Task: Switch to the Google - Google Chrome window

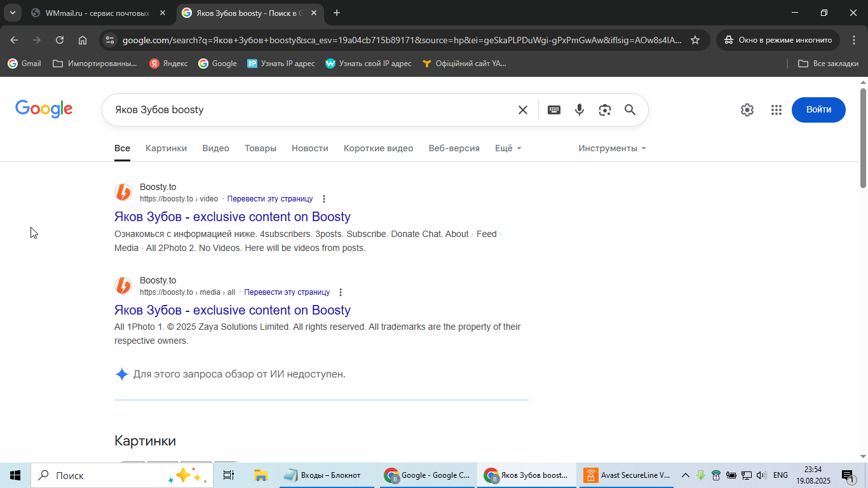Action: (428, 475)
